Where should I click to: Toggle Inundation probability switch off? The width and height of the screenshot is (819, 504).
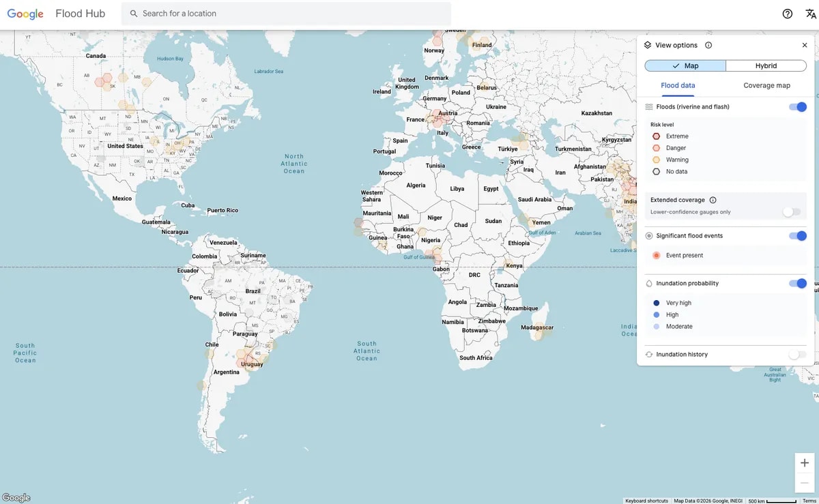tap(798, 284)
